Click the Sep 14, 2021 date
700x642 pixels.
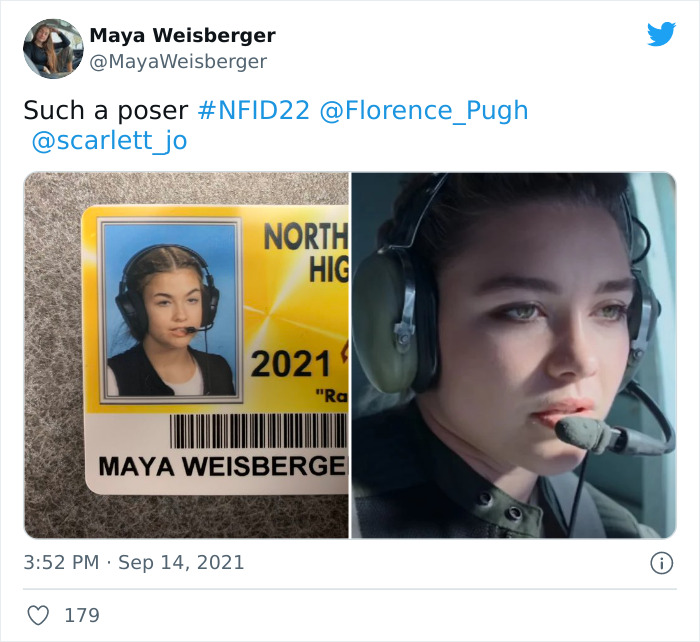[181, 563]
